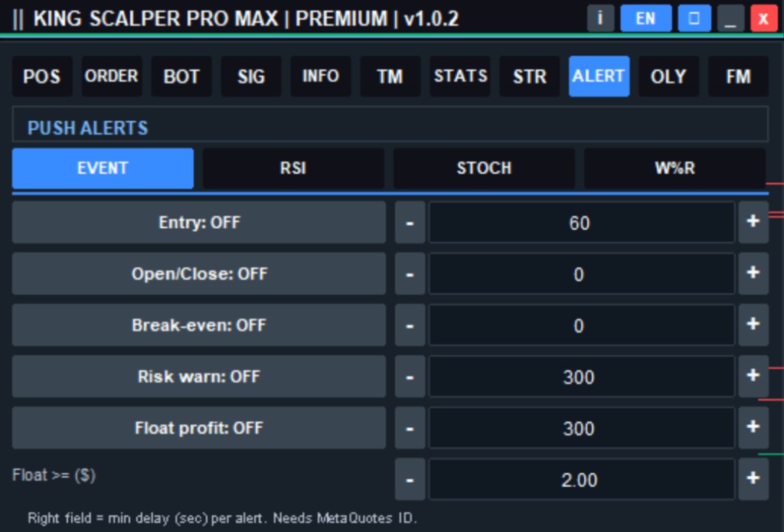Image resolution: width=784 pixels, height=532 pixels.
Task: Click the Risk warn delay field showing 300
Action: (x=582, y=377)
